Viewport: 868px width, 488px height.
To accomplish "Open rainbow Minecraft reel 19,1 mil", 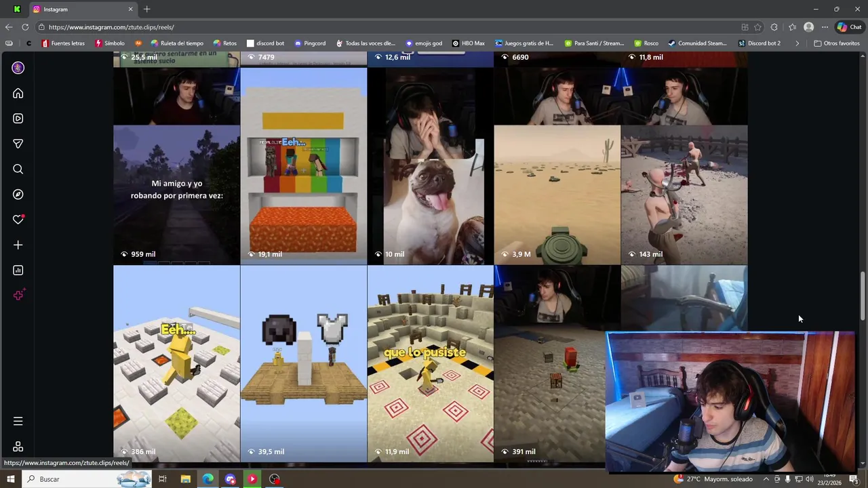I will (304, 166).
